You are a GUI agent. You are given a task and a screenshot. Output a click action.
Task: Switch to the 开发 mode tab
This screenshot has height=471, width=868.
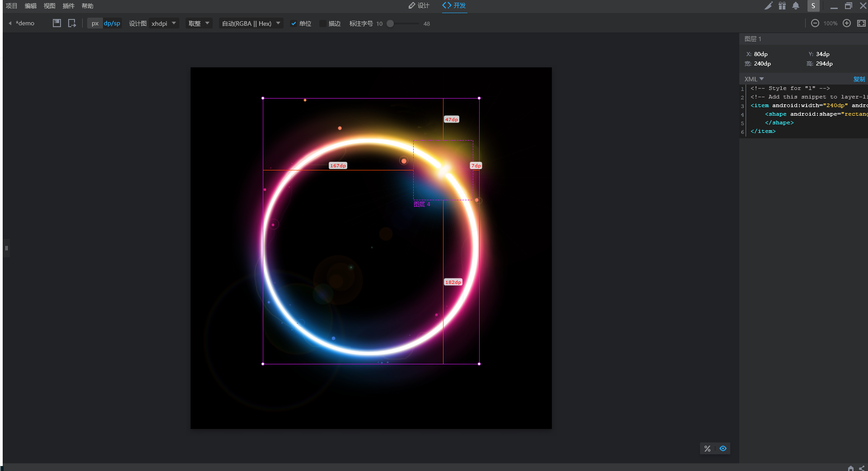[454, 5]
